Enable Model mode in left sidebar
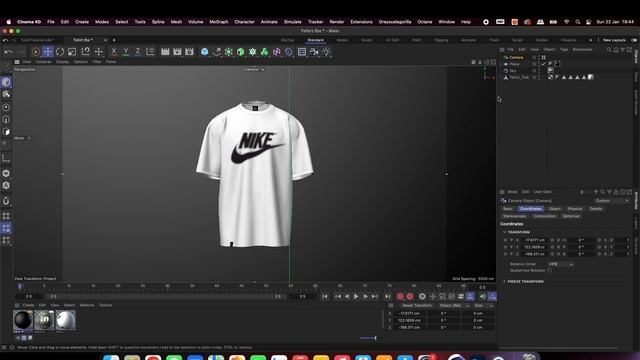The height and width of the screenshot is (360, 640). pyautogui.click(x=6, y=82)
